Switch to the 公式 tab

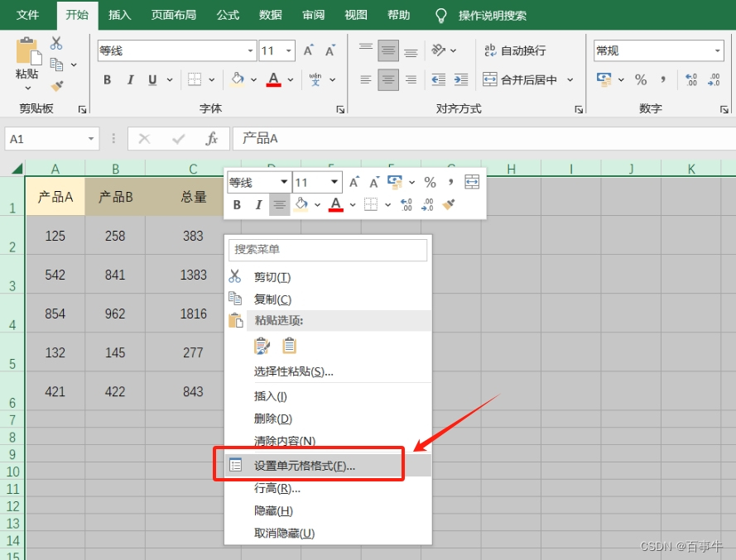coord(228,15)
